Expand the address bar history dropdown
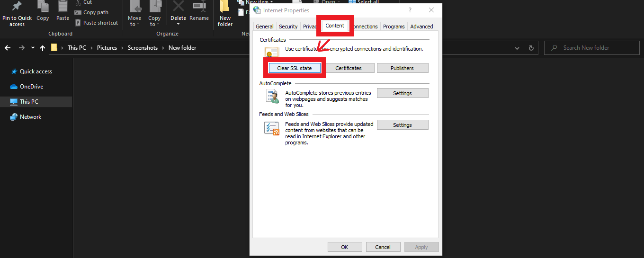Screen dimensions: 644x258 coord(517,48)
